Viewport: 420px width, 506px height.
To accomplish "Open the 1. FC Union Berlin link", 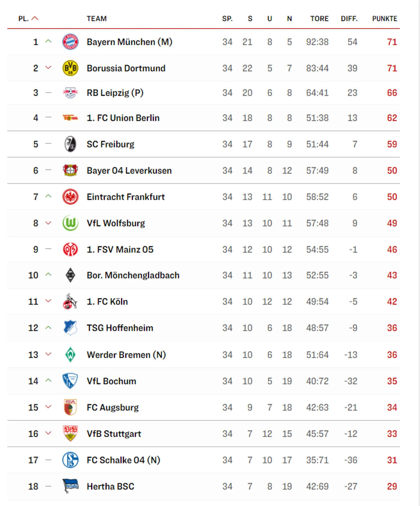I will pos(123,118).
